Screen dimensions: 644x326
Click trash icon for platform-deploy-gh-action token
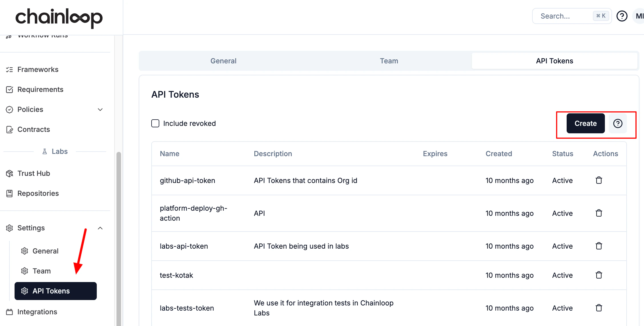pos(599,213)
